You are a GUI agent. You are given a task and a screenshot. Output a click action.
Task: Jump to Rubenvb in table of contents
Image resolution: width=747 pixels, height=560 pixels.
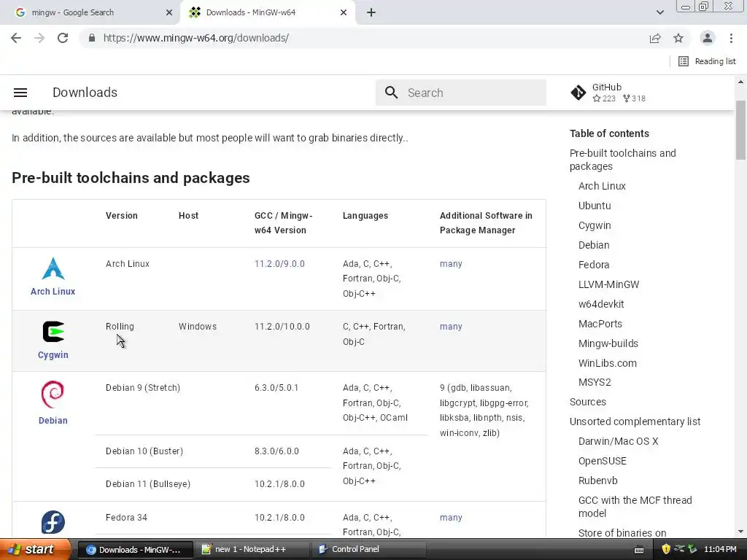pos(598,481)
